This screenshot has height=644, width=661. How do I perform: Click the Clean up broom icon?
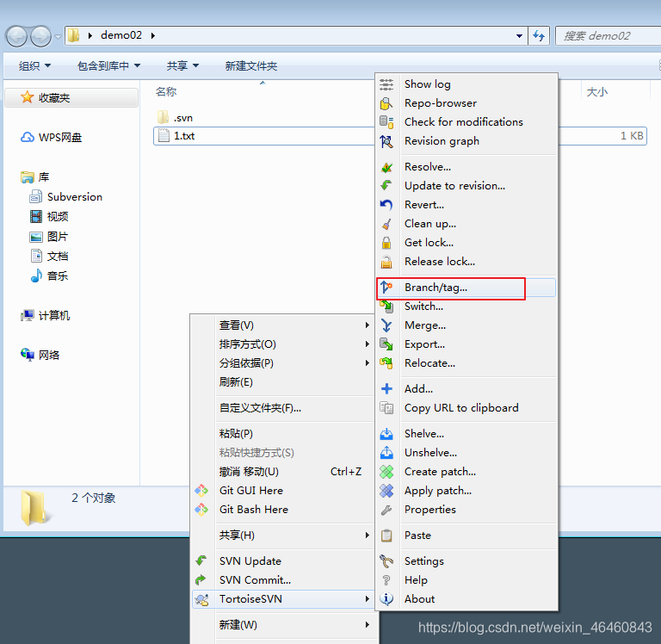[x=386, y=224]
